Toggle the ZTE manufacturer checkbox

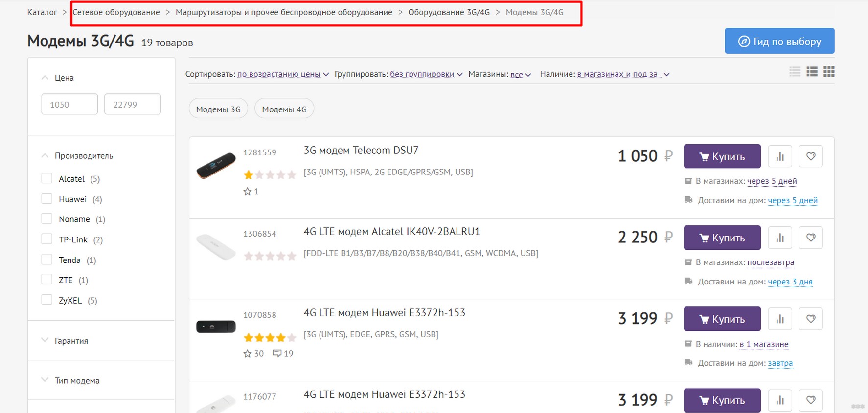pyautogui.click(x=47, y=279)
